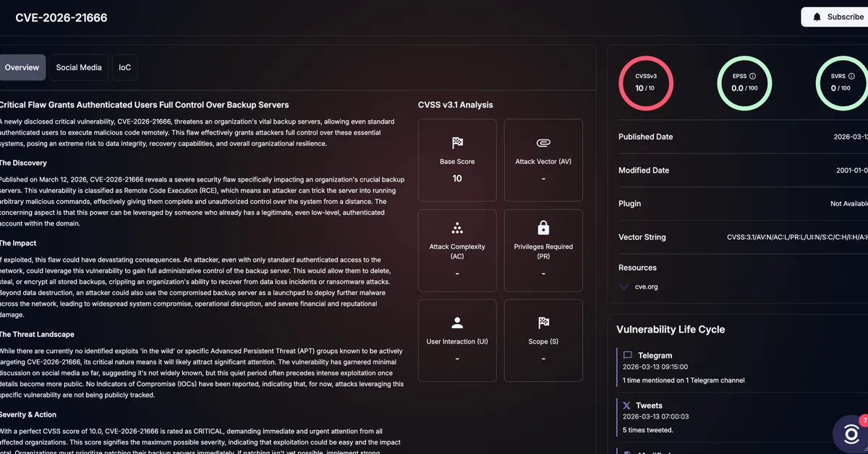Click the Scope flag icon
This screenshot has height=454, width=868.
pyautogui.click(x=543, y=323)
